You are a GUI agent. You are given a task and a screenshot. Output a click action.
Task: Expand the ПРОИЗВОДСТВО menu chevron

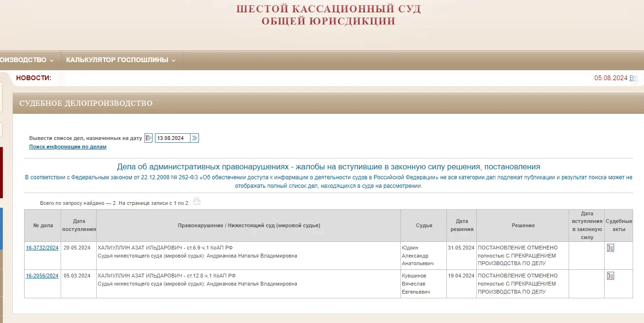click(51, 60)
